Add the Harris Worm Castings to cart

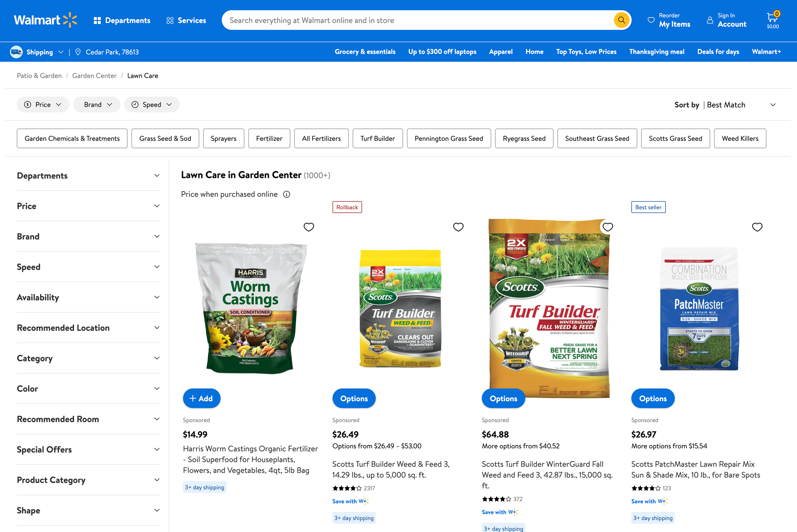click(202, 398)
